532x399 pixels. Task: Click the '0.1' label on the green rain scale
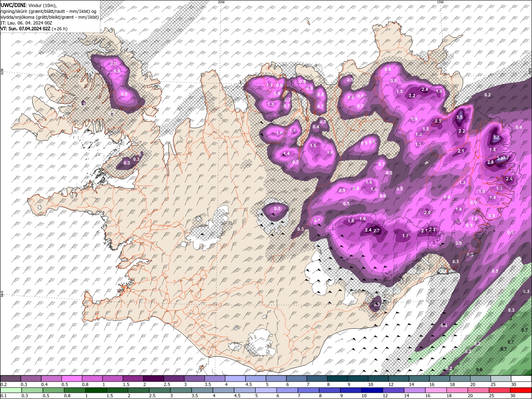(3, 396)
